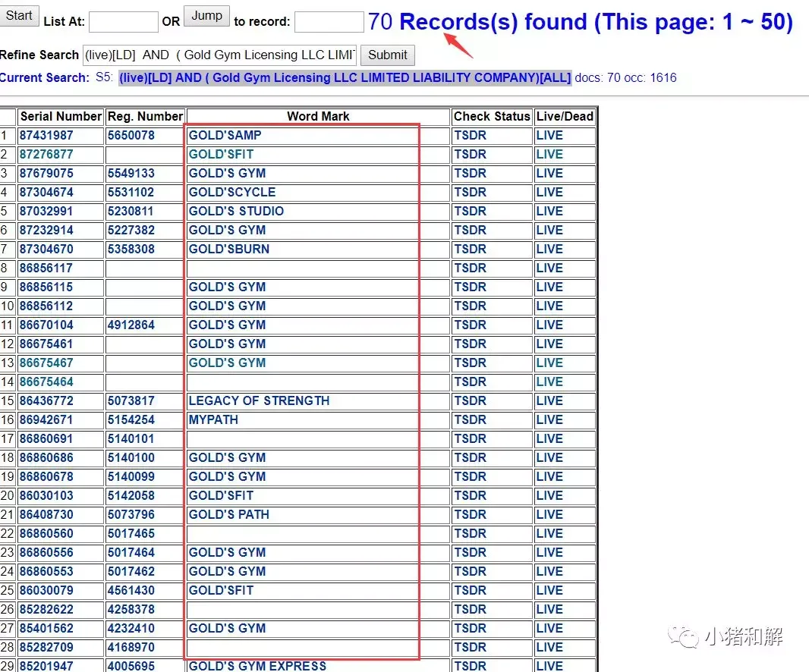Open serial number 87232914
This screenshot has height=672, width=809.
tap(46, 231)
